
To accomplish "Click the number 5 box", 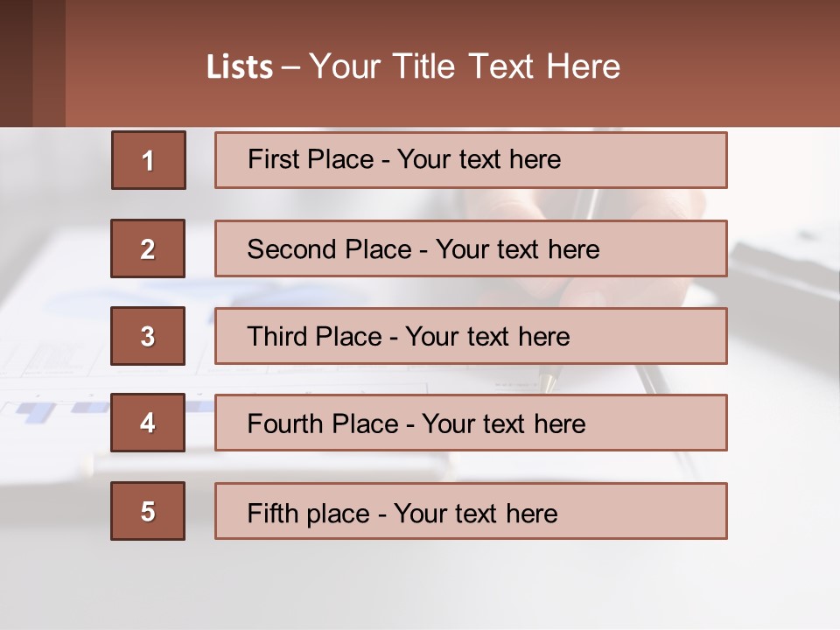I will pos(148,511).
